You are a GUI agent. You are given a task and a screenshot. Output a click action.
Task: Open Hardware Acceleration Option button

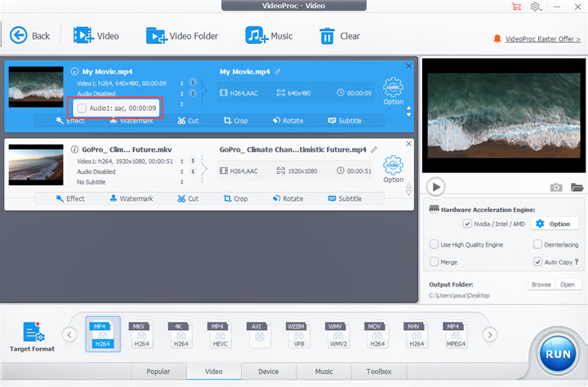(x=554, y=224)
